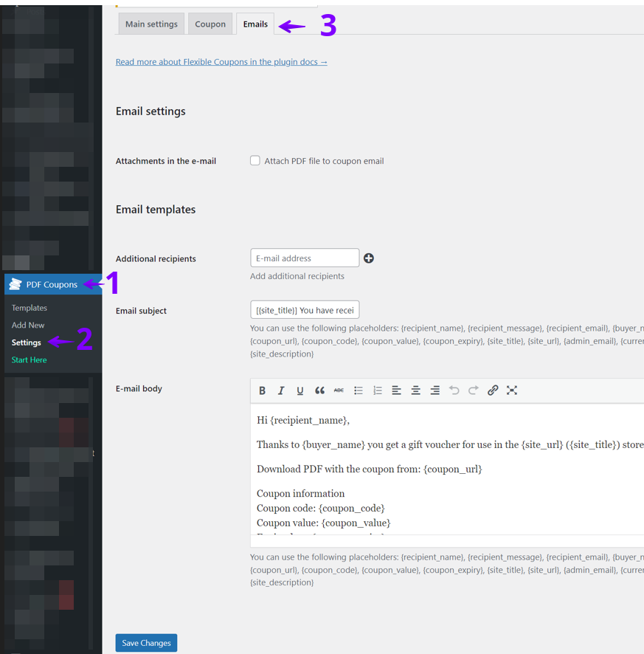The image size is (644, 654).
Task: Create a numbered list
Action: [378, 390]
